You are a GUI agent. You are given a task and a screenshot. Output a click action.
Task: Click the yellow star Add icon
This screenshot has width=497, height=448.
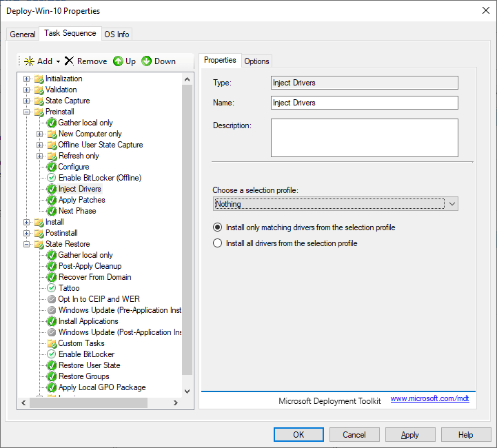tap(29, 61)
